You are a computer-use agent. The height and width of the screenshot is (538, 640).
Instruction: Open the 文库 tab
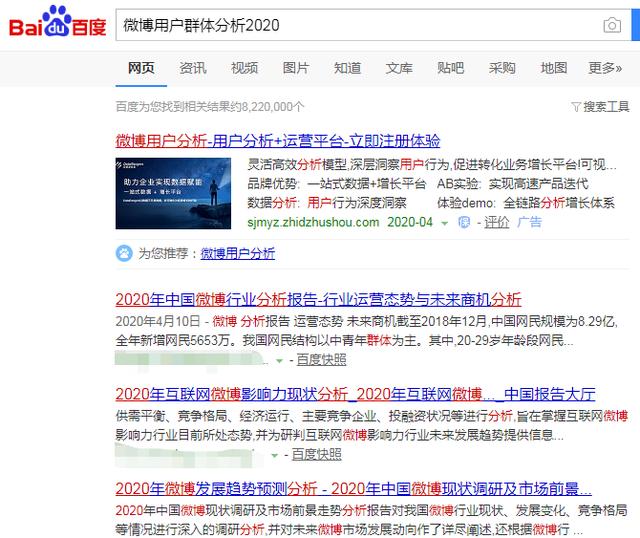click(399, 68)
